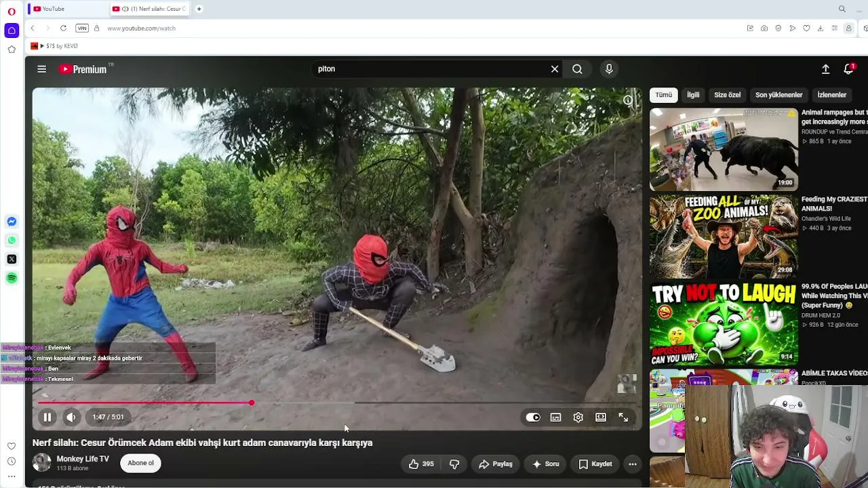This screenshot has height=488, width=868.
Task: Submit the YouTube search with the magnifier
Action: [577, 69]
